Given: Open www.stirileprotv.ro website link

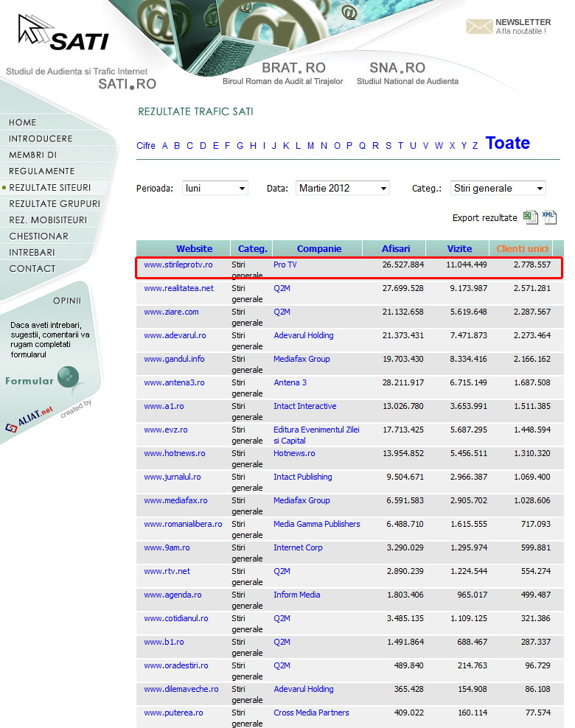Looking at the screenshot, I should coord(178,265).
